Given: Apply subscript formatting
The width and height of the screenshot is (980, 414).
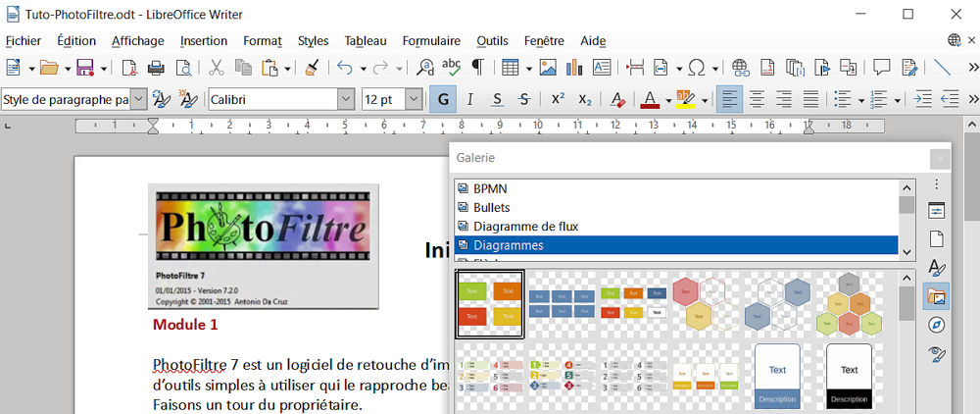Looking at the screenshot, I should (x=585, y=99).
